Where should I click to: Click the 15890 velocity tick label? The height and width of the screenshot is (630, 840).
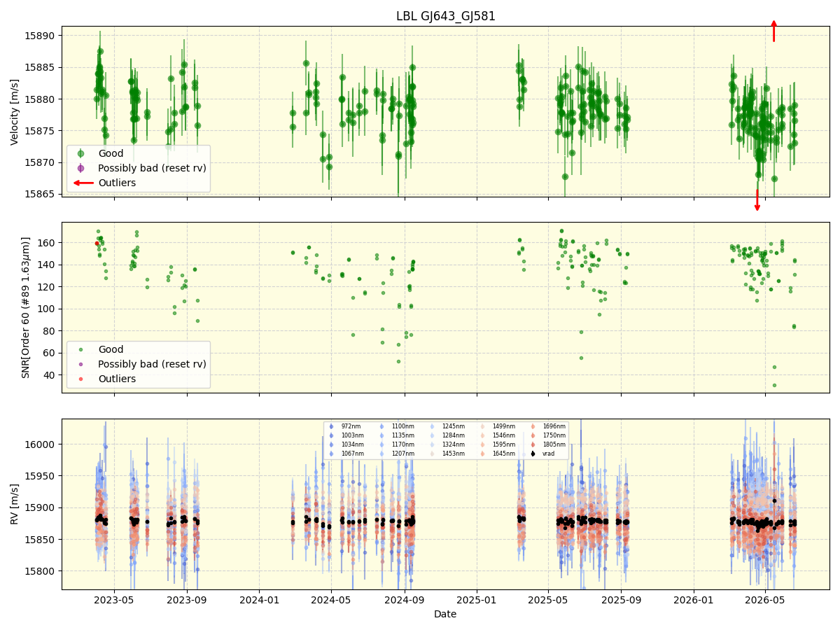[41, 36]
